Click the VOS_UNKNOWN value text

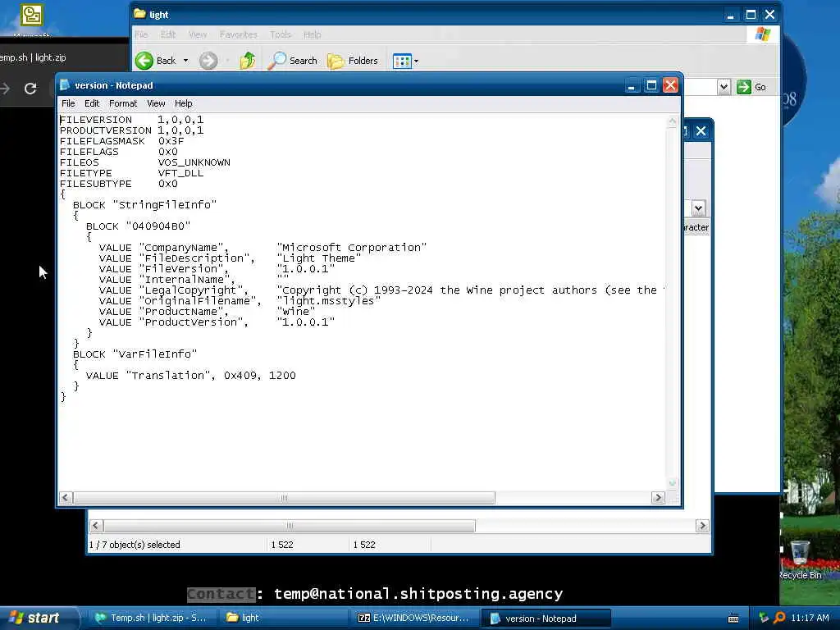pos(194,162)
